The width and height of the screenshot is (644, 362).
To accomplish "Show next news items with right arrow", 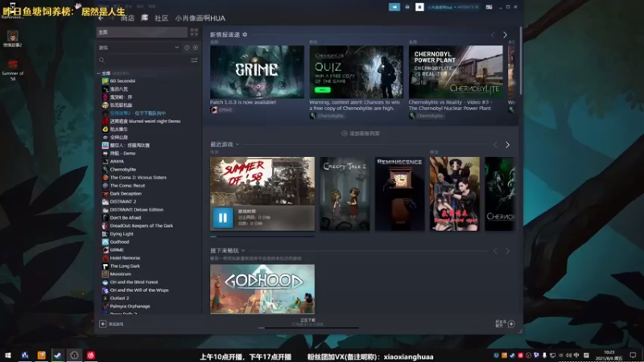I will pyautogui.click(x=506, y=35).
